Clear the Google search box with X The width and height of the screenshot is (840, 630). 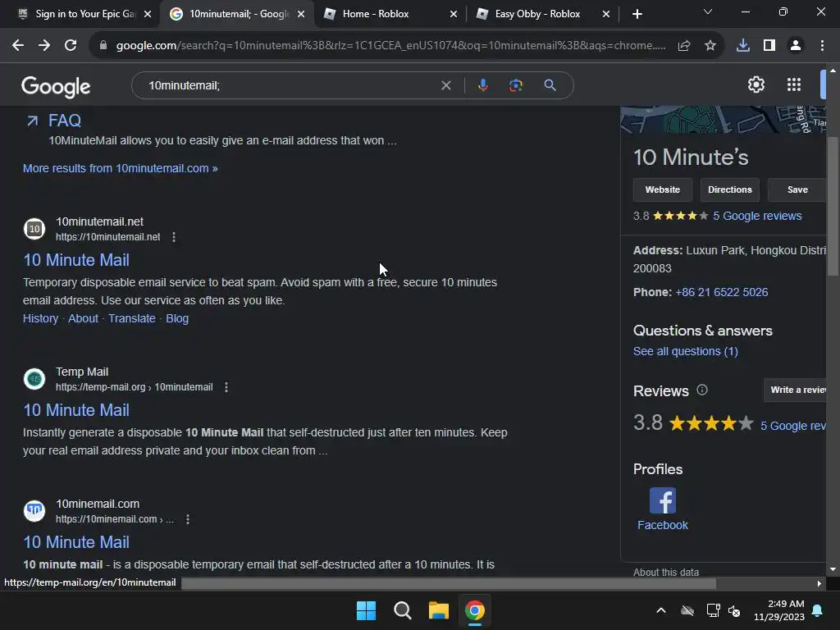pos(445,85)
